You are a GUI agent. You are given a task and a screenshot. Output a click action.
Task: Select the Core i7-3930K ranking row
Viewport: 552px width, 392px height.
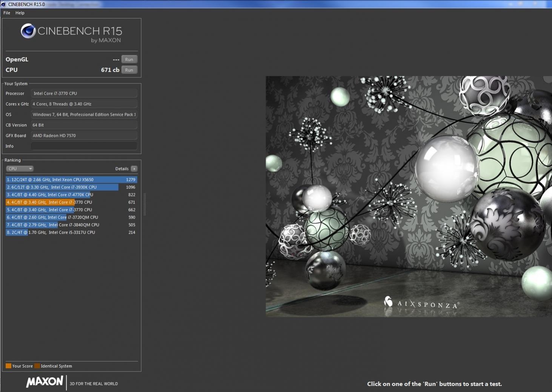pos(71,187)
